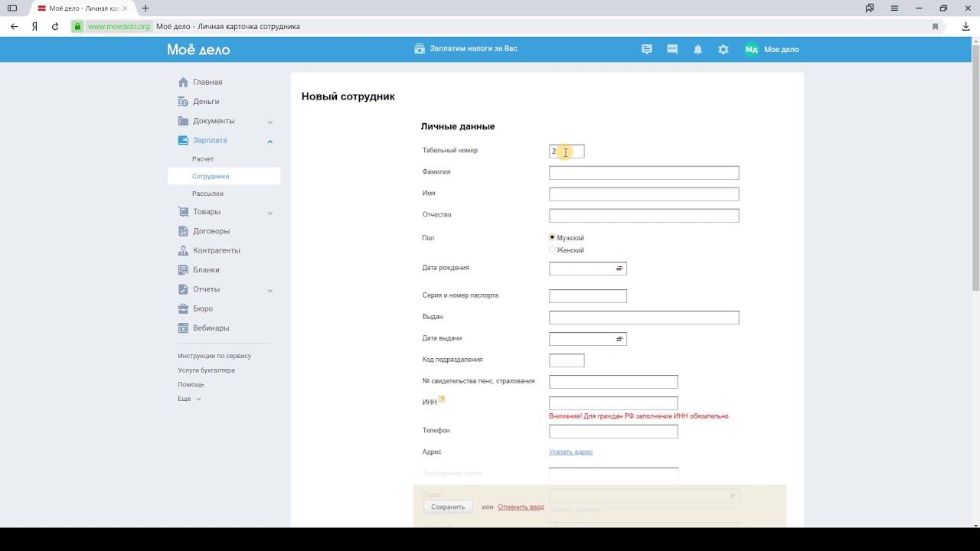980x551 pixels.
Task: Click the Товары icon in sidebar
Action: coord(183,211)
